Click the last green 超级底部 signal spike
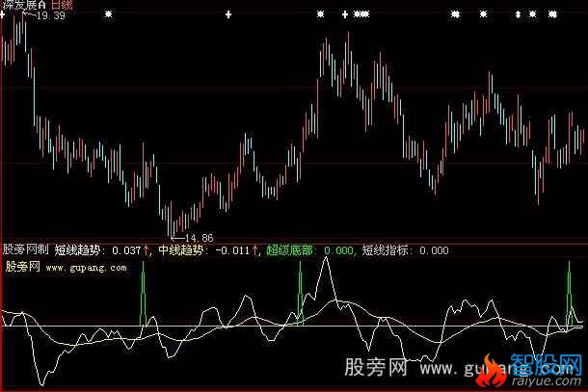Image resolution: width=588 pixels, height=392 pixels. tap(569, 294)
